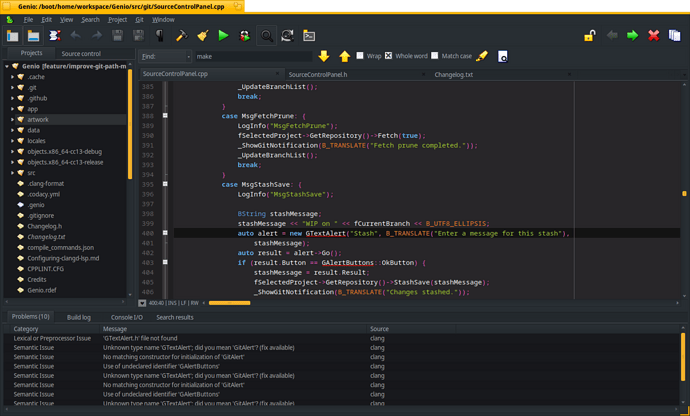This screenshot has height=416, width=690.
Task: Expand the artwork folder in project tree
Action: click(12, 120)
